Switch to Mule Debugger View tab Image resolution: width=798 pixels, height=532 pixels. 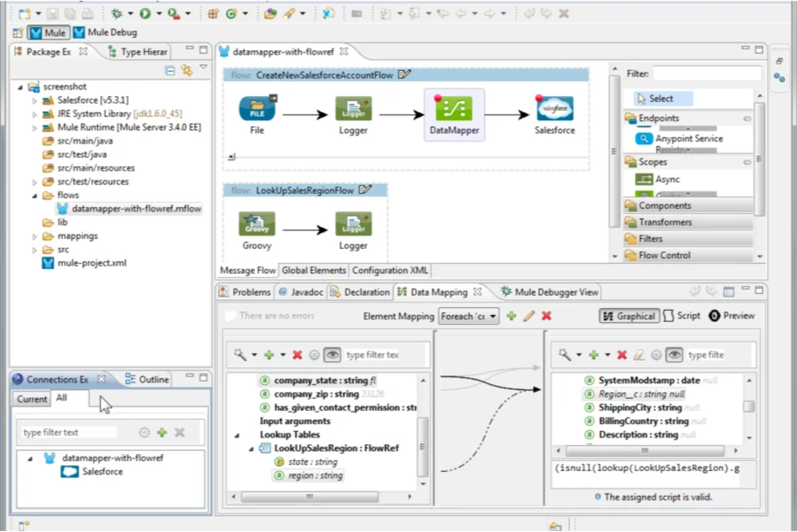pyautogui.click(x=549, y=292)
